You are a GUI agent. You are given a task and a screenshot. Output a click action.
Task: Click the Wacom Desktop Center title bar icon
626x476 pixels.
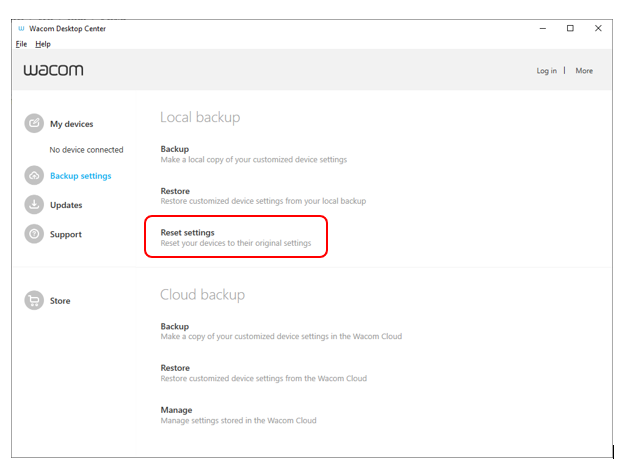pos(21,28)
